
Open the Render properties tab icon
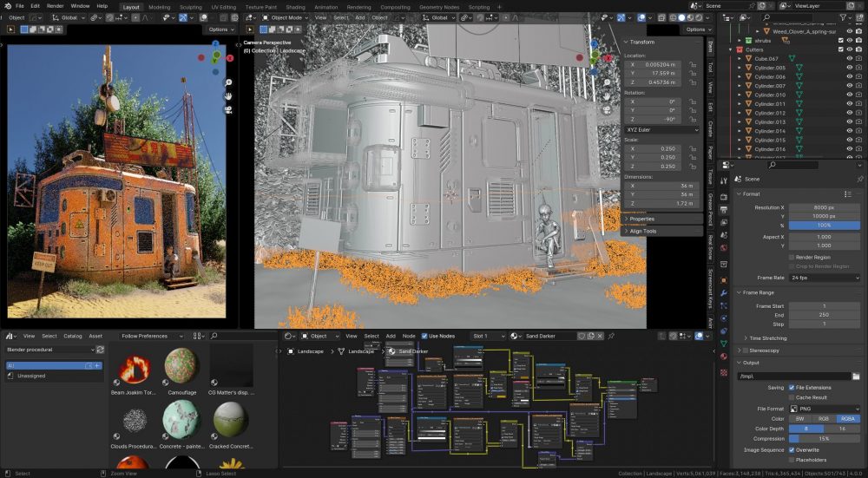click(724, 197)
